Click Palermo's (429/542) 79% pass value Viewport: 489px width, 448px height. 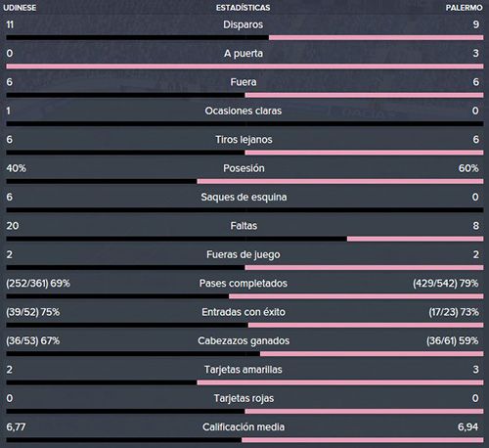446,284
